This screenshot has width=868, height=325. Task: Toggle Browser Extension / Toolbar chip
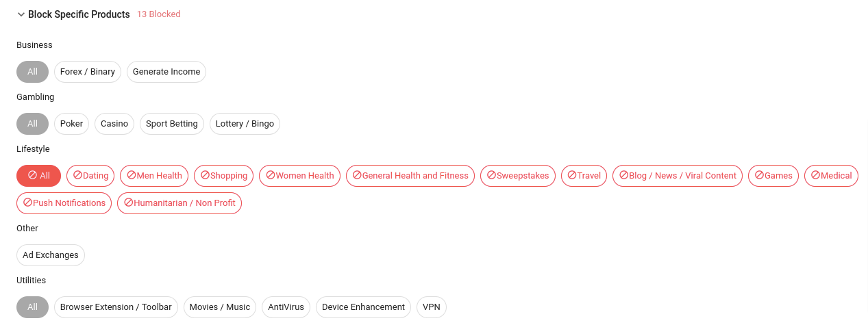(x=116, y=307)
